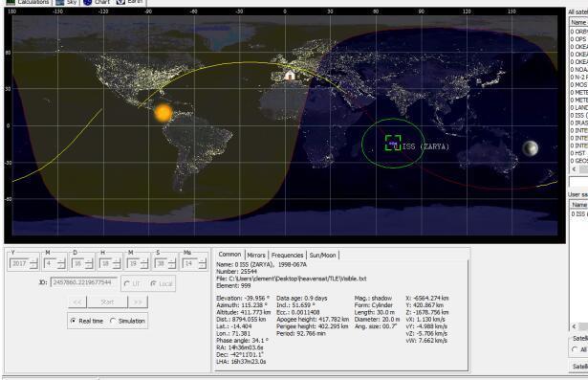Select the Simulation radio button
Screen dimensions: 588x380
(x=127, y=321)
